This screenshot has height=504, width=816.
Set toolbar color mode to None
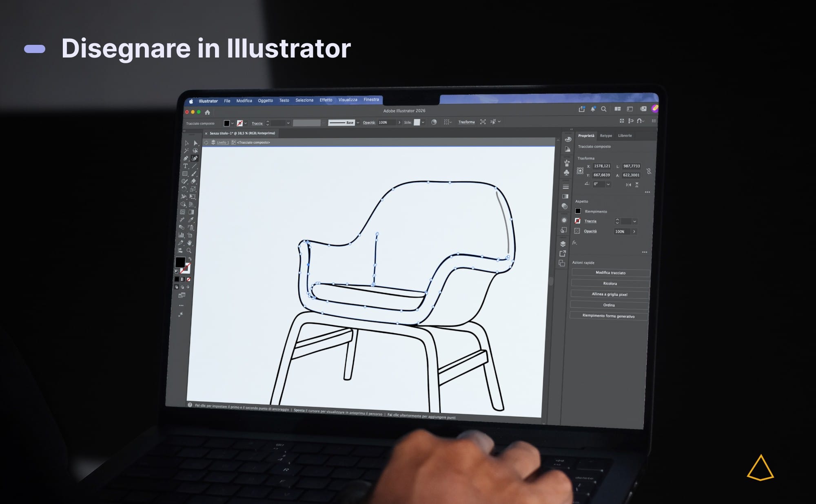tap(188, 279)
